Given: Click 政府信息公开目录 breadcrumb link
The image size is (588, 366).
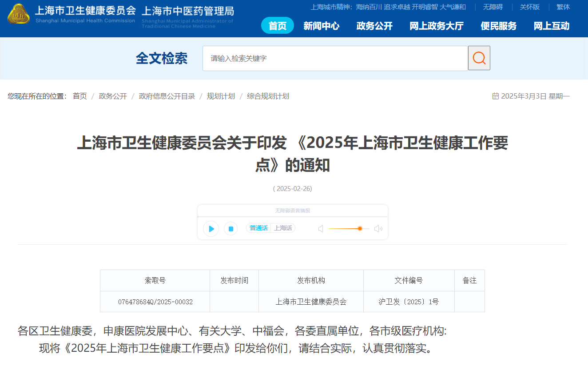Looking at the screenshot, I should click(x=167, y=96).
